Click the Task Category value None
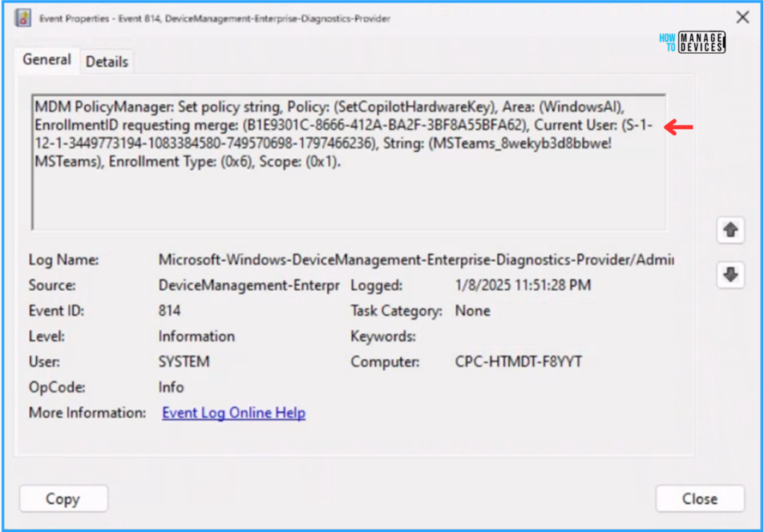764x532 pixels. click(472, 311)
